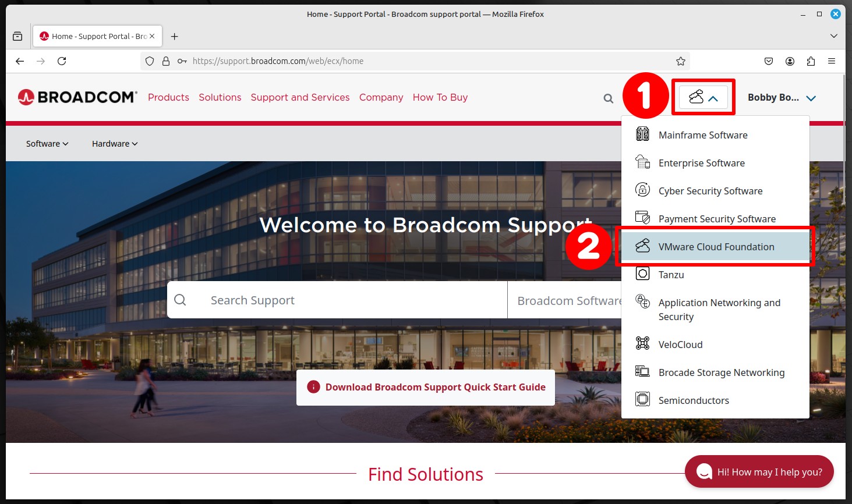Click the Semiconductors chip icon
This screenshot has width=852, height=504.
642,400
